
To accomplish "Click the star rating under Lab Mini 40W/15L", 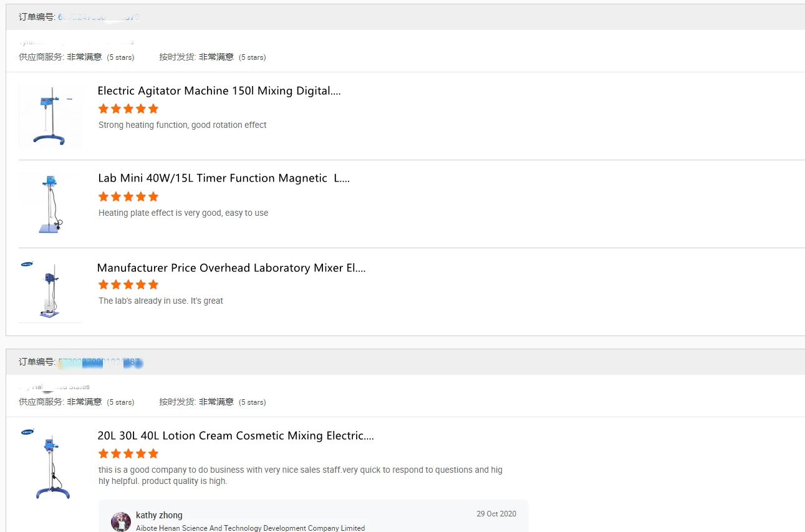I will (128, 197).
